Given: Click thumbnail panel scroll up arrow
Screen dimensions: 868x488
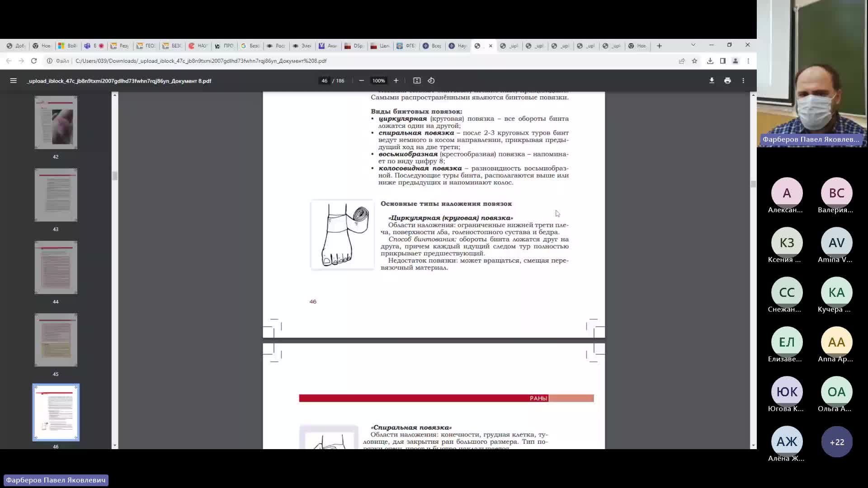Looking at the screenshot, I should tap(115, 95).
